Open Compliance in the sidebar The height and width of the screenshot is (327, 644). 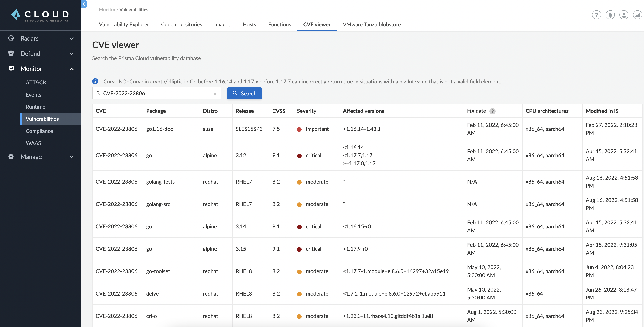(39, 131)
